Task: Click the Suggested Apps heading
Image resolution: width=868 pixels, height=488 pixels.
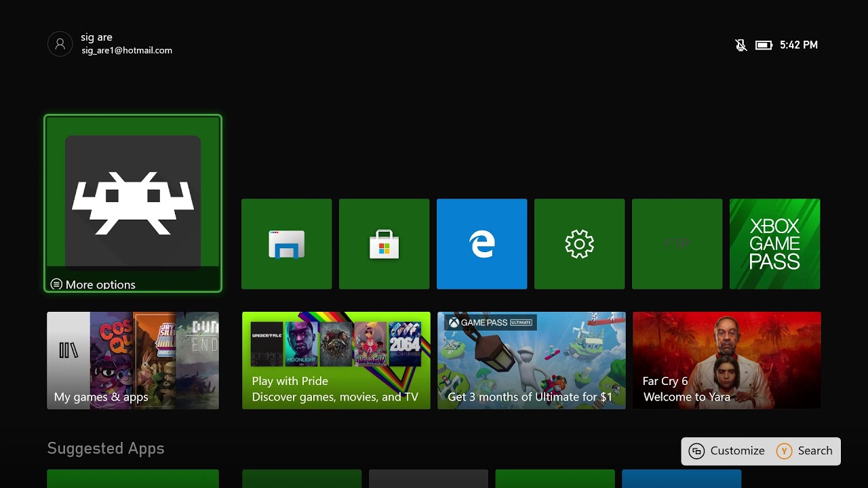Action: [x=106, y=449]
